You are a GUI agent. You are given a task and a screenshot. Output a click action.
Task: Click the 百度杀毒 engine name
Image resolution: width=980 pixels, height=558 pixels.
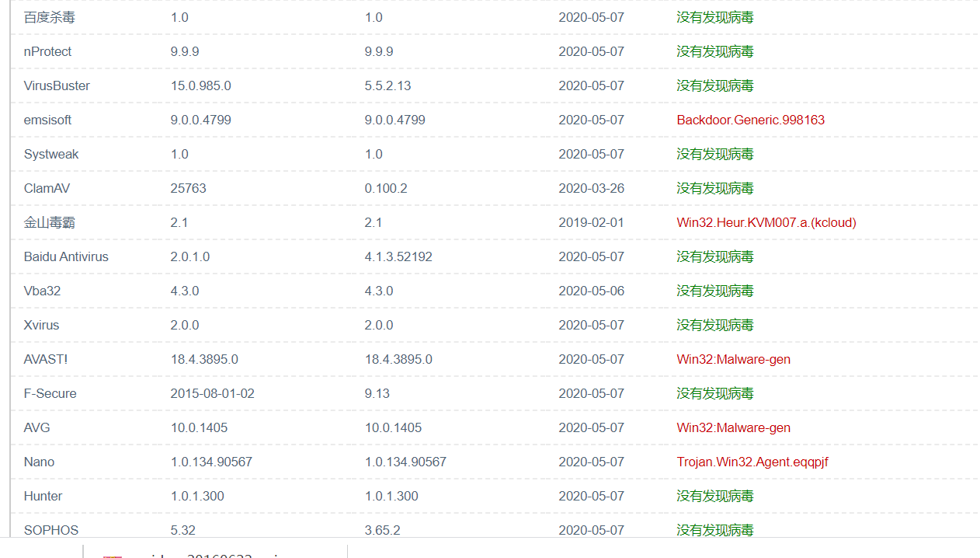50,17
